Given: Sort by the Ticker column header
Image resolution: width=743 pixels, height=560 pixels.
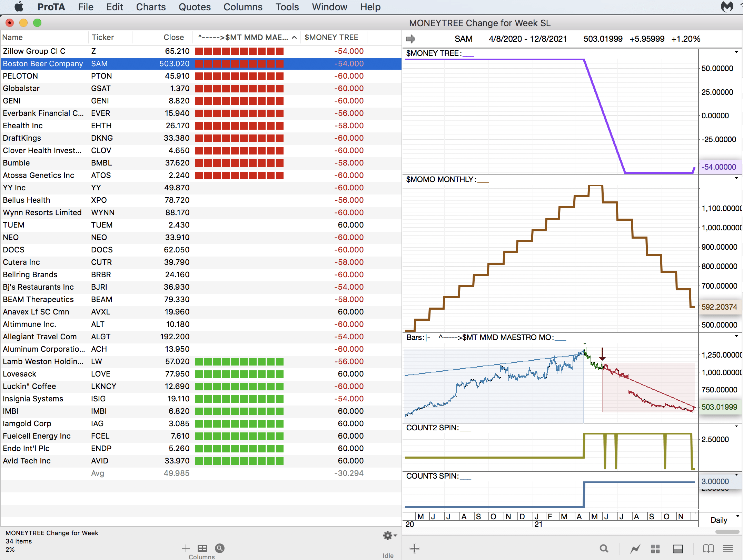Looking at the screenshot, I should point(102,37).
